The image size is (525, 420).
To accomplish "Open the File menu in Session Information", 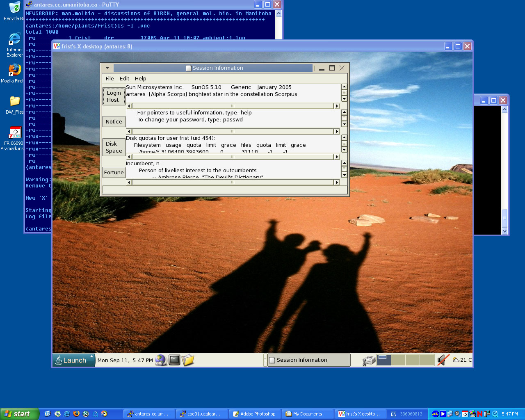I will (110, 79).
